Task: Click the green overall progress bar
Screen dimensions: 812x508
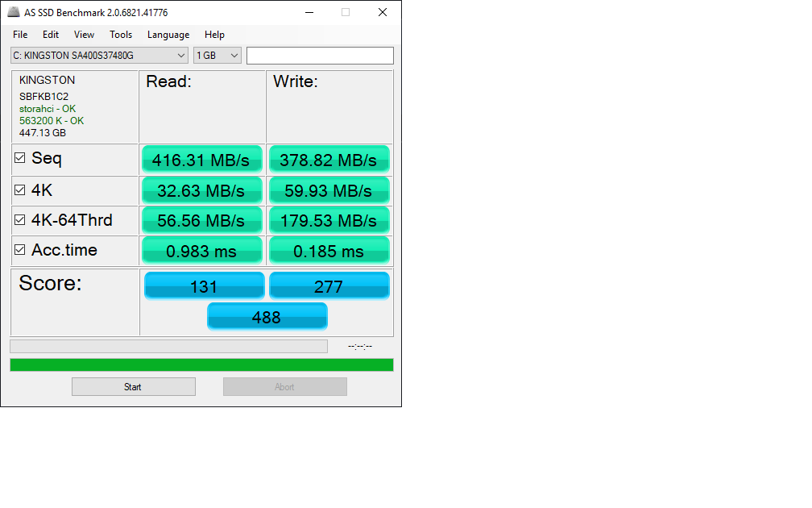Action: 201,365
